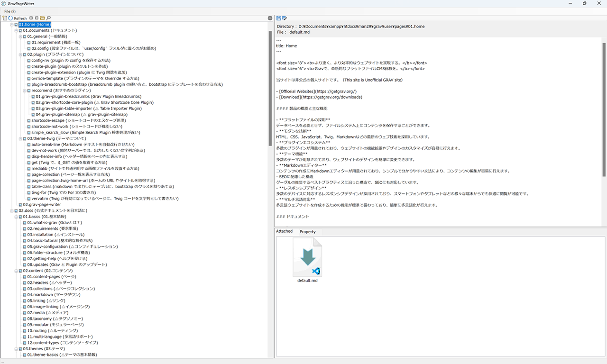Click the magnifier search icon
Viewport: 607px width, 364px height.
[48, 18]
